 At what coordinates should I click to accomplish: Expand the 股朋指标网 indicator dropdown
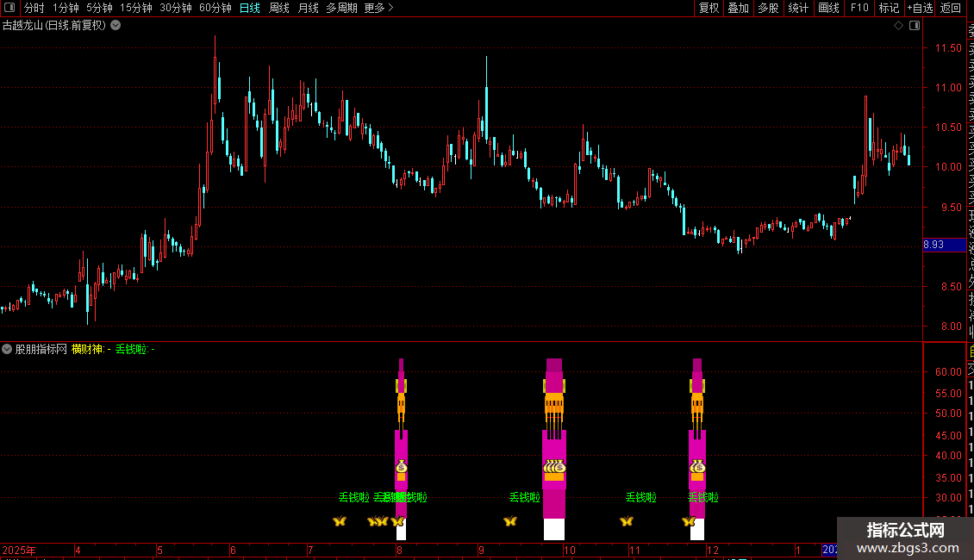click(7, 349)
